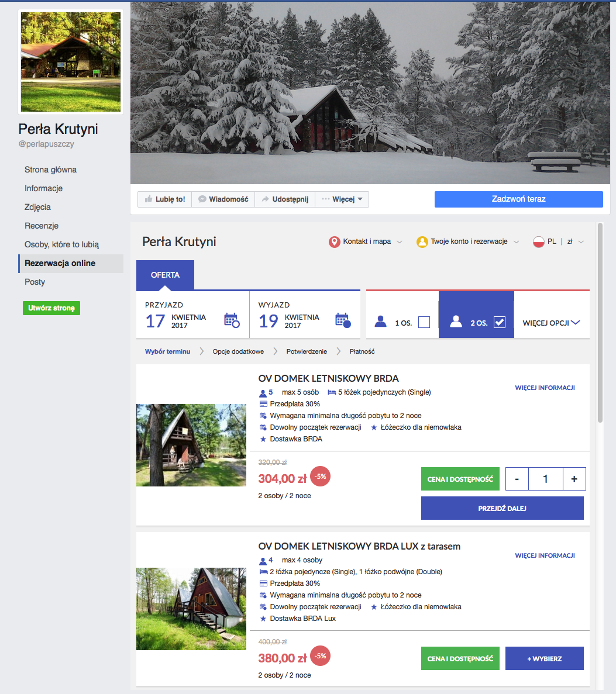This screenshot has width=616, height=694.
Task: Click the yellow account user icon
Action: click(x=422, y=241)
